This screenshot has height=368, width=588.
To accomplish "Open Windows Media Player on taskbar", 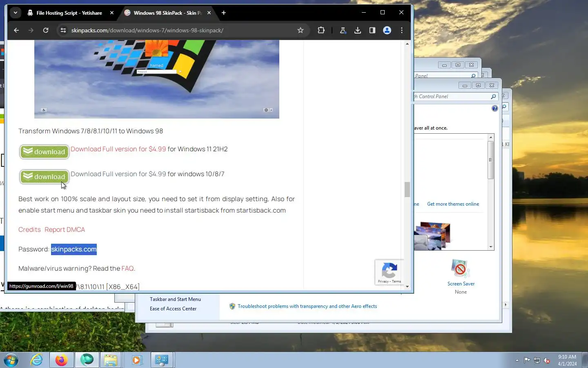I will coord(136,360).
